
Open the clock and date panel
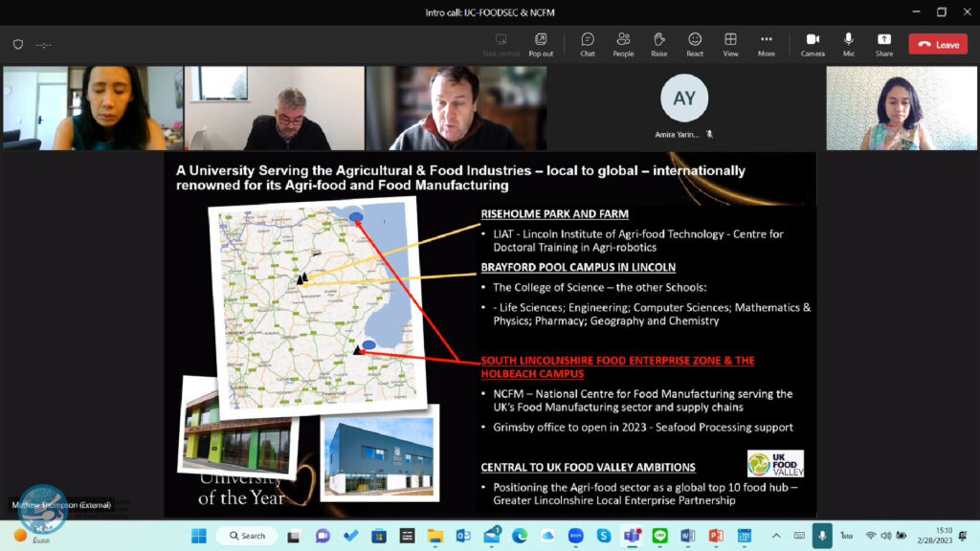935,536
